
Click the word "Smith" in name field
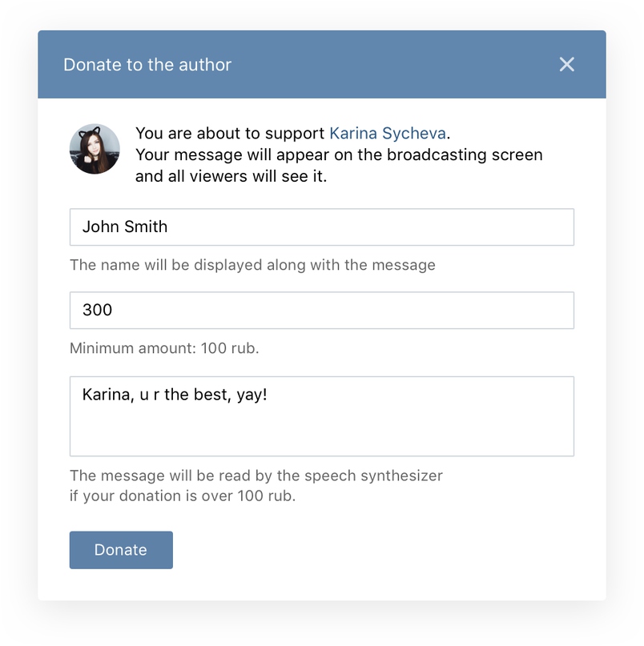pyautogui.click(x=146, y=227)
